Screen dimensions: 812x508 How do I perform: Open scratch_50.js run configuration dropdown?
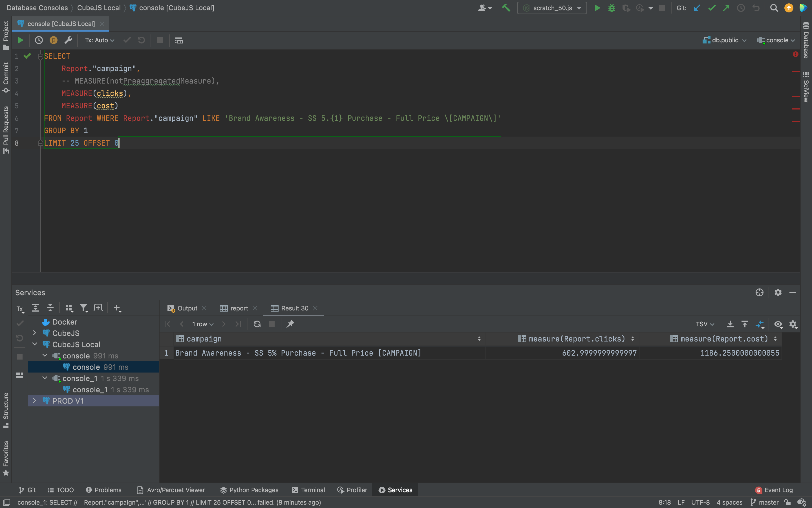click(x=552, y=8)
